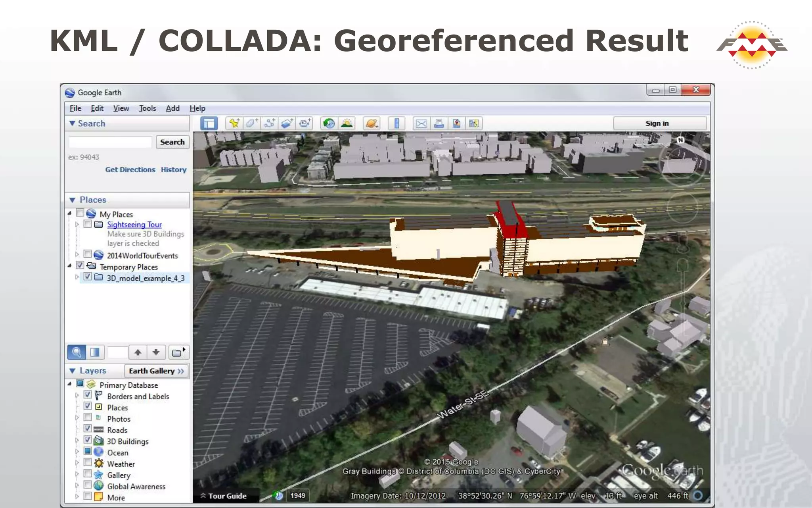Collapse the Layers panel triangle
The image size is (812, 508).
(72, 371)
